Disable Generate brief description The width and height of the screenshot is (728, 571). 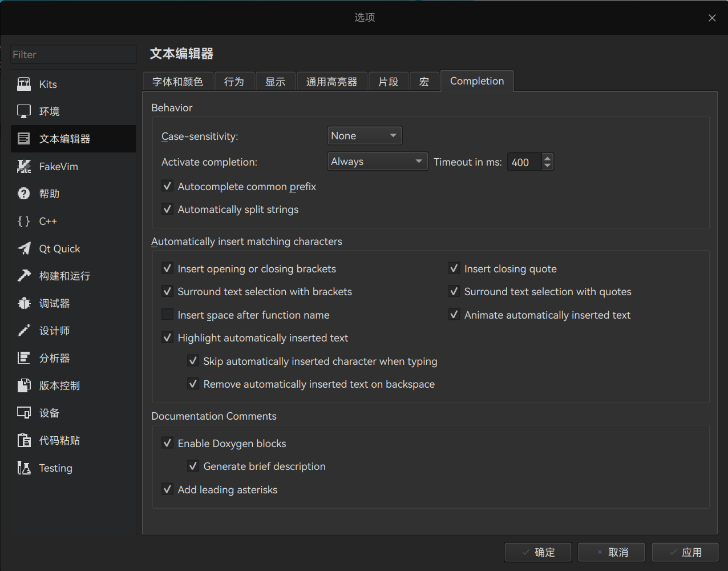pos(193,465)
